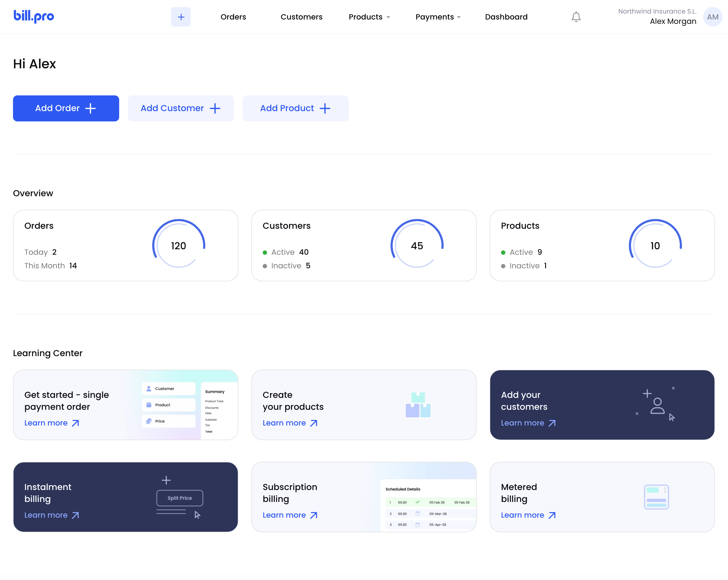Click the plus quick-create icon in header
Viewport: 728px width, 580px height.
181,17
